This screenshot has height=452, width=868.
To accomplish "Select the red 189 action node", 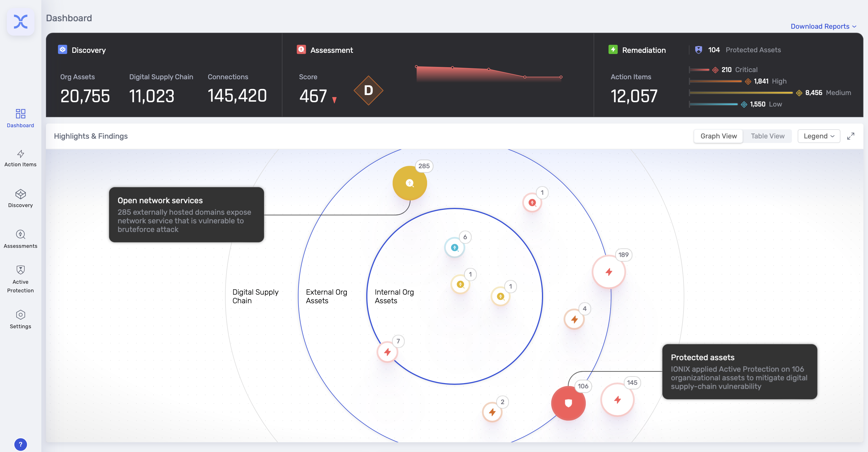I will tap(609, 272).
